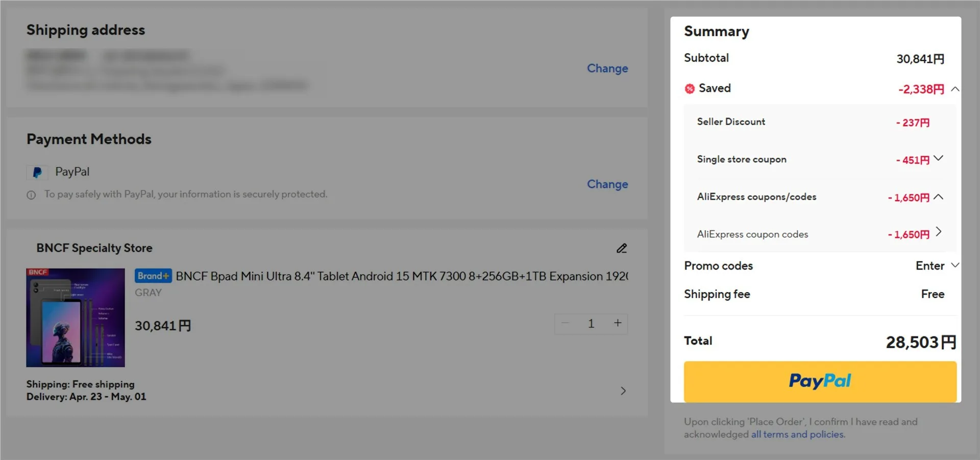
Task: Decrease quantity with the minus button
Action: [566, 323]
